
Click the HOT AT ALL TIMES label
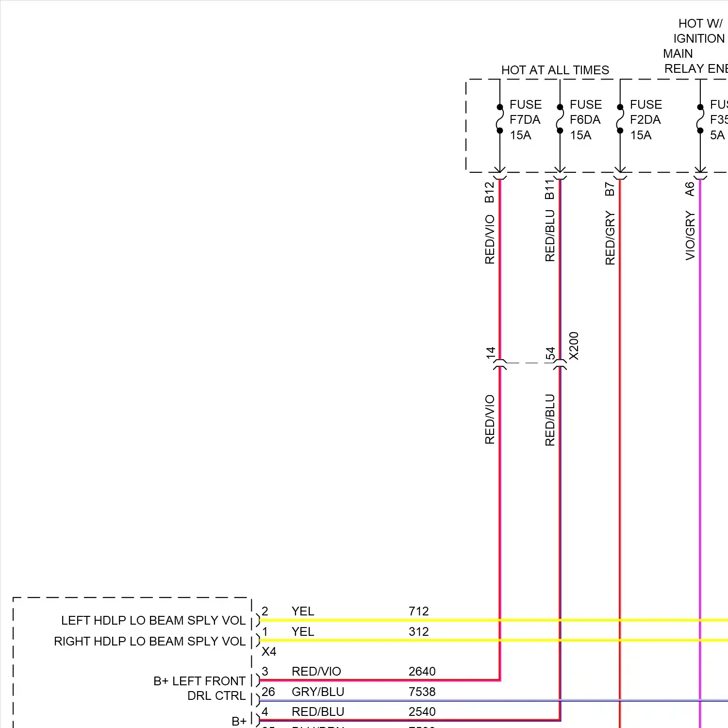point(555,70)
